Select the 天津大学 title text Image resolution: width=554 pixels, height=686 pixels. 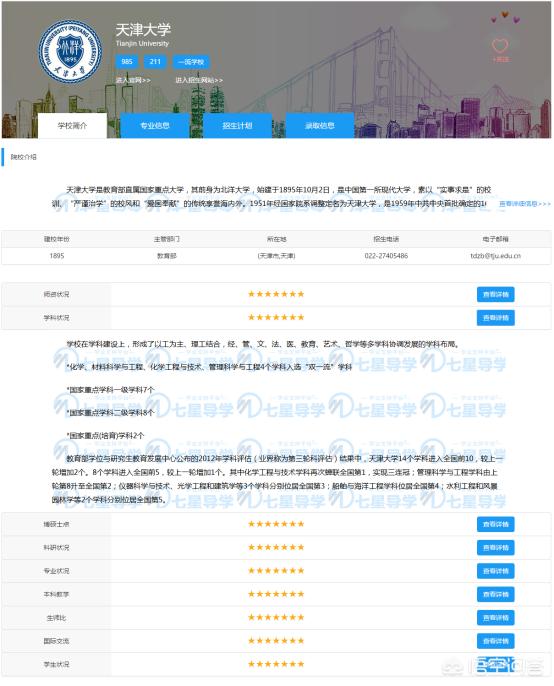(143, 30)
